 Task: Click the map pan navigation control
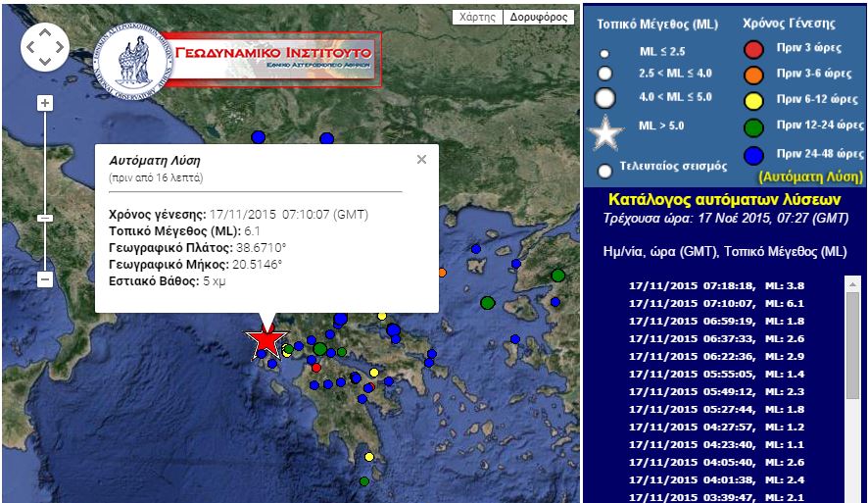45,46
